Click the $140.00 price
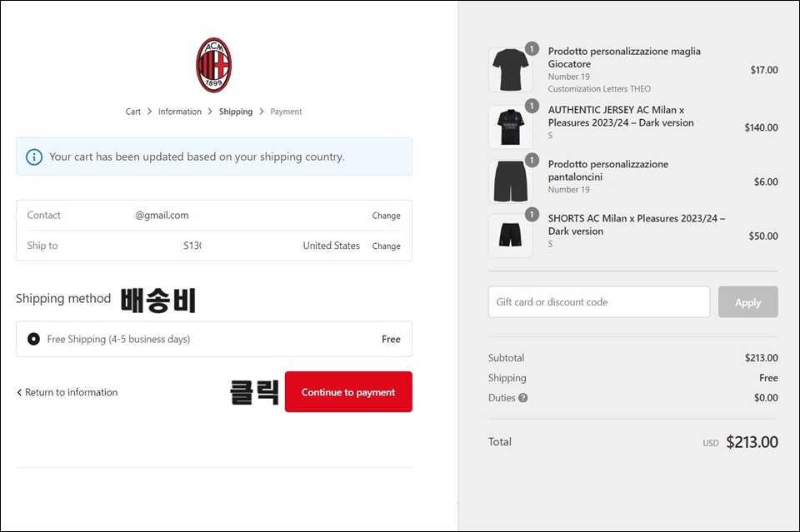The height and width of the screenshot is (532, 800). coord(761,128)
